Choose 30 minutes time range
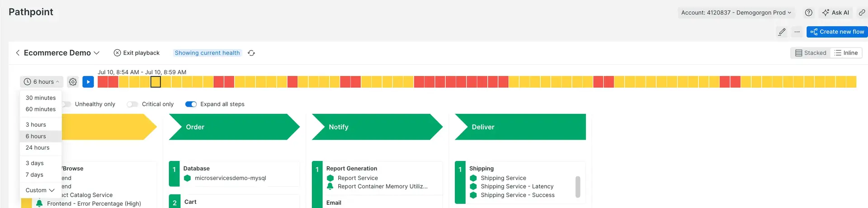Viewport: 868px width, 208px height. point(41,98)
